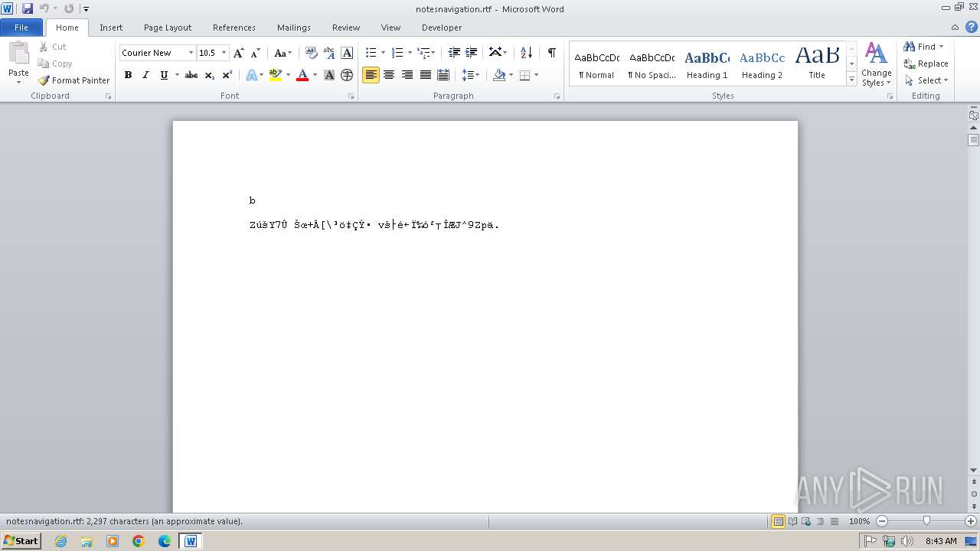
Task: Toggle Show/Hide paragraph marks
Action: coord(551,53)
